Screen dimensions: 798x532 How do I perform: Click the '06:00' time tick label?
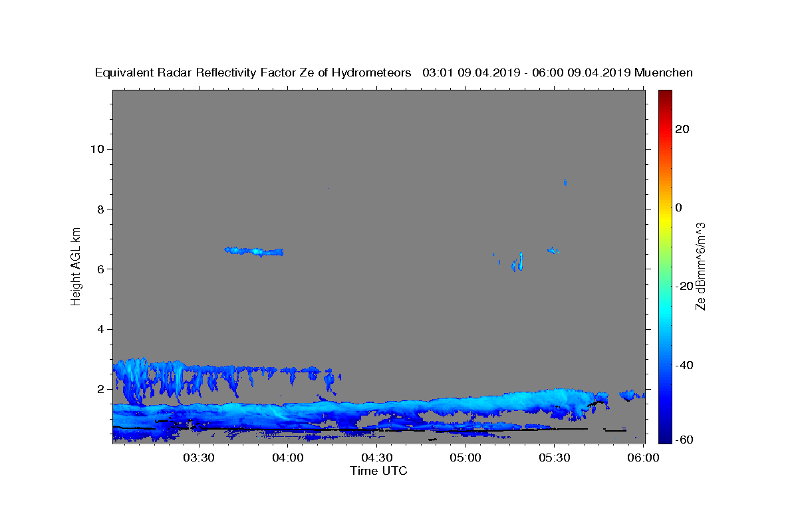pos(643,458)
